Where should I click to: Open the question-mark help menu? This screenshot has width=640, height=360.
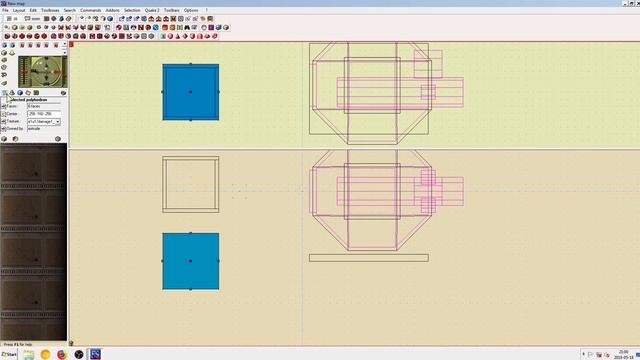(x=207, y=10)
